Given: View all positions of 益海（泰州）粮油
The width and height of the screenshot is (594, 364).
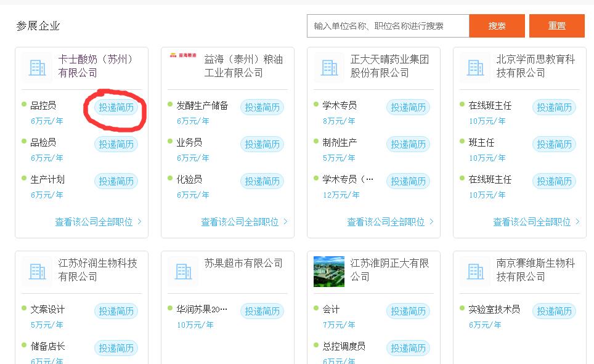Looking at the screenshot, I should [x=244, y=222].
